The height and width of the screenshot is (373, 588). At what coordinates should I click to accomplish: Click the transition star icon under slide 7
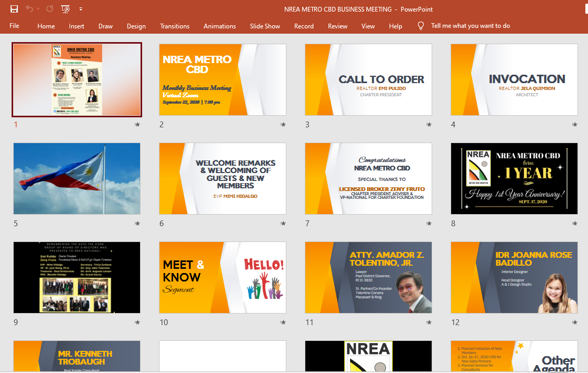click(429, 224)
